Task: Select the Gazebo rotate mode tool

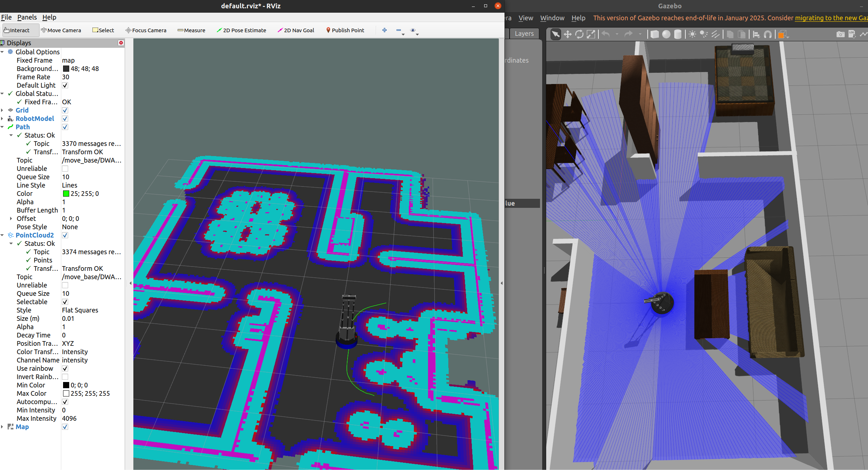Action: 579,34
